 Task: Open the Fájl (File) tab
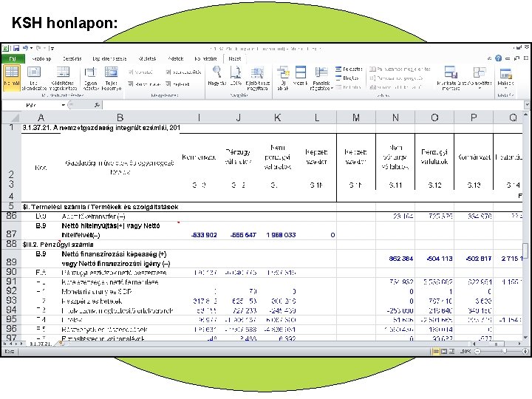click(x=13, y=58)
